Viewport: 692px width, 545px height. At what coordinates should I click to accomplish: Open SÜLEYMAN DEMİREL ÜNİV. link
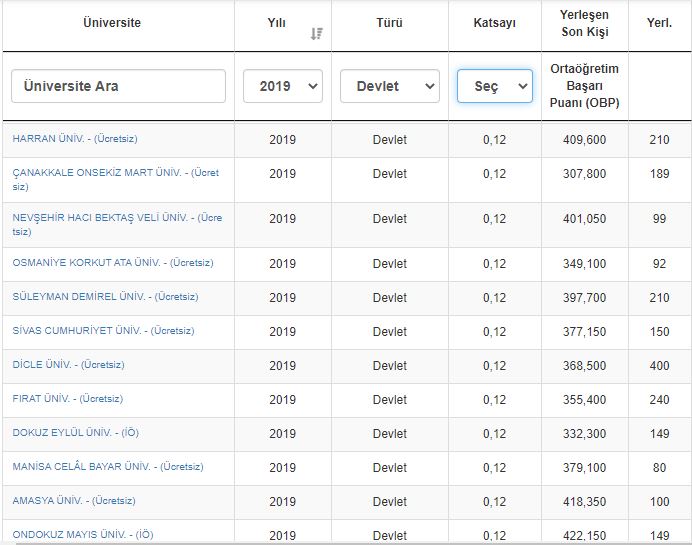[105, 297]
